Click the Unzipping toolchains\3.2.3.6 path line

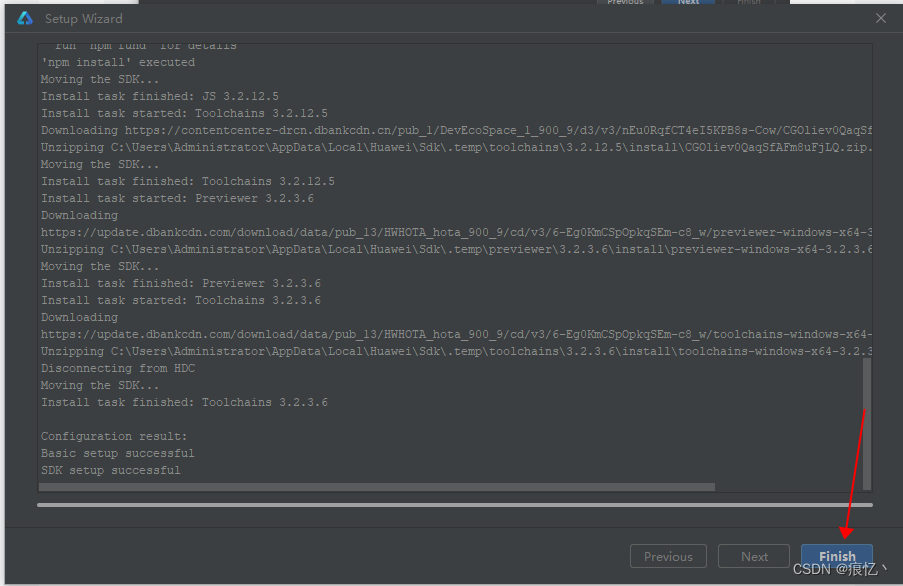[x=456, y=351]
